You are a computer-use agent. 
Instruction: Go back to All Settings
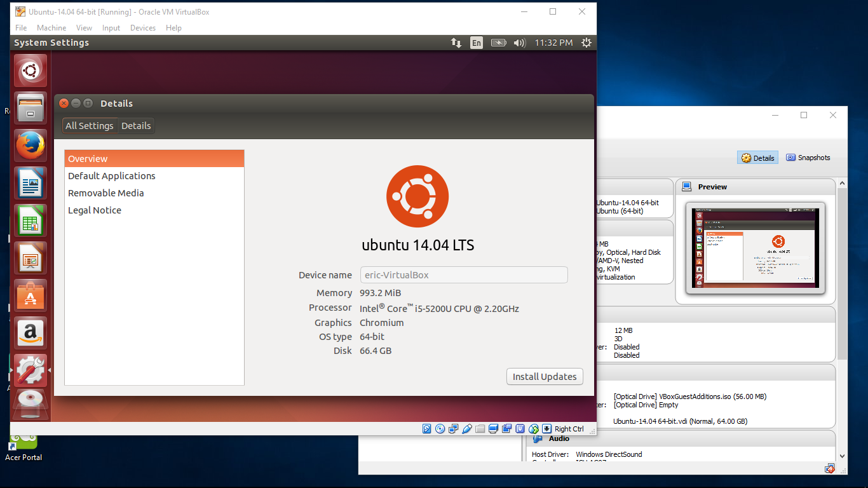pos(90,126)
